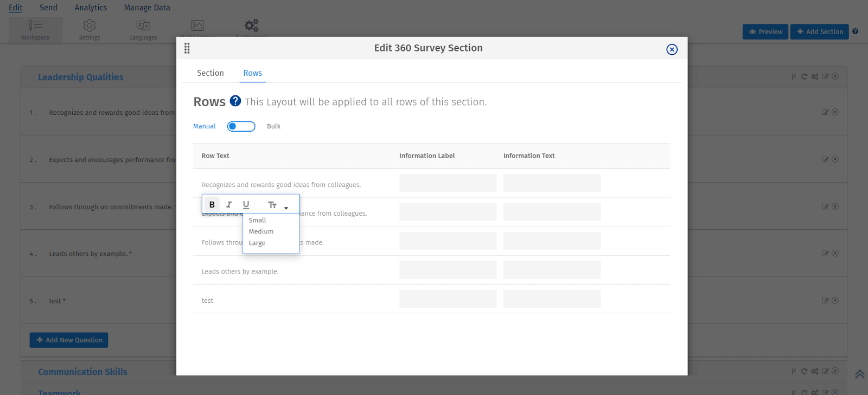Click Information Label field for 'Recognizes and rewards' row
The height and width of the screenshot is (395, 868).
[448, 183]
